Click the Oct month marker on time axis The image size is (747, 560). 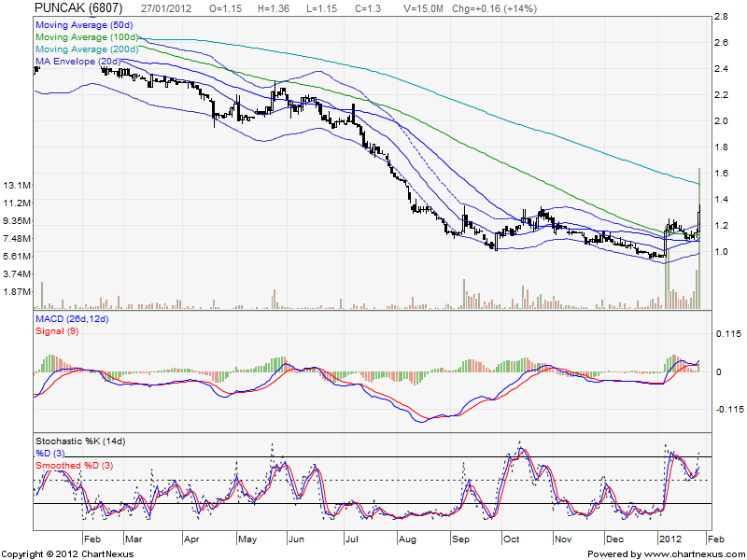[x=513, y=539]
